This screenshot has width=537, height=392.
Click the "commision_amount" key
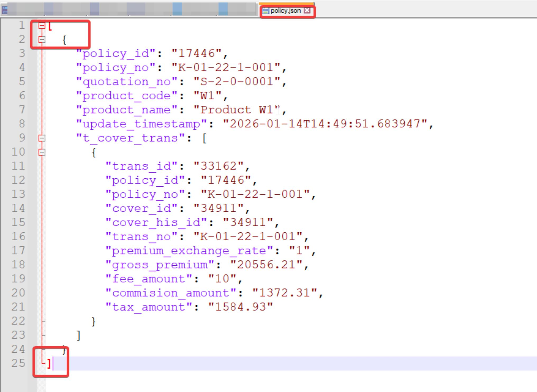[x=170, y=293]
